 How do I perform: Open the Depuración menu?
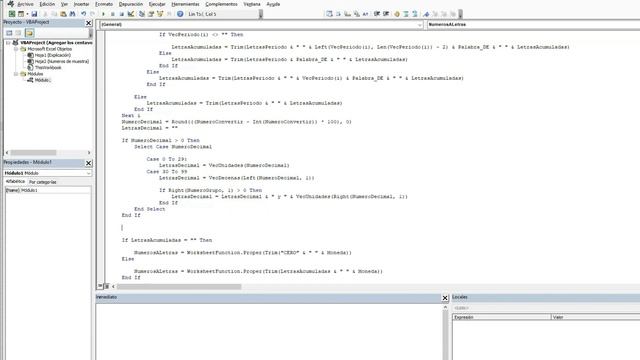131,4
